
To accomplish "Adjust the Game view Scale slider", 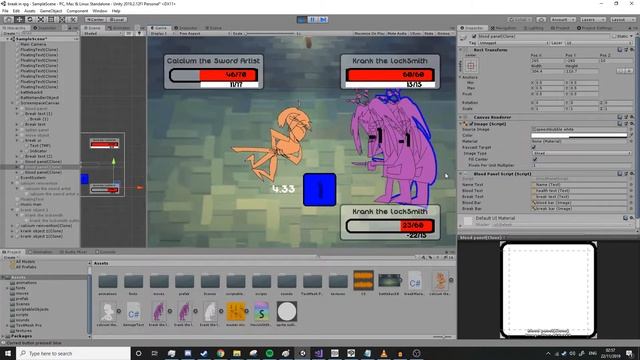I will (269, 33).
